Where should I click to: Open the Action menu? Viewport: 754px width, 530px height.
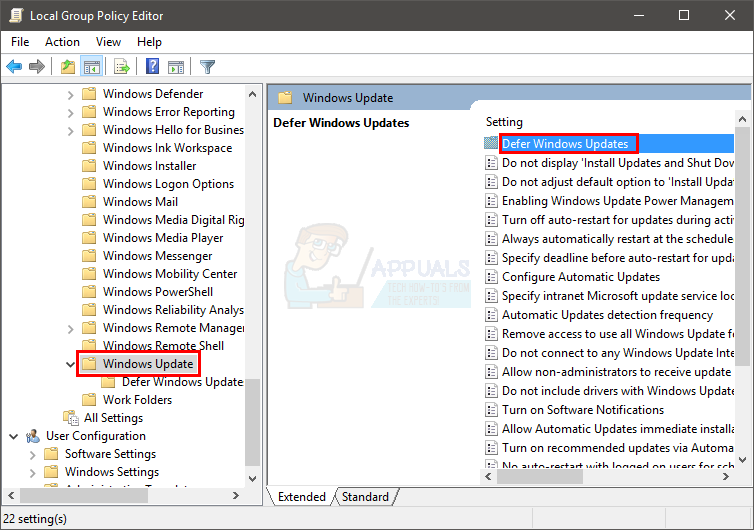point(62,42)
